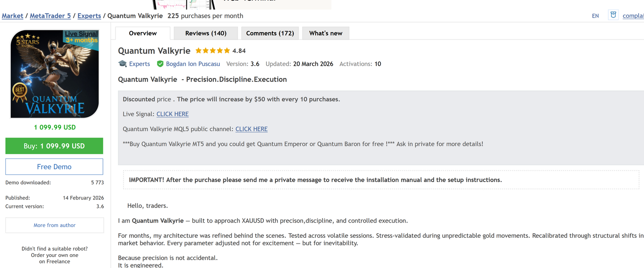Click the complaint link at top right
The width and height of the screenshot is (644, 268).
(633, 16)
